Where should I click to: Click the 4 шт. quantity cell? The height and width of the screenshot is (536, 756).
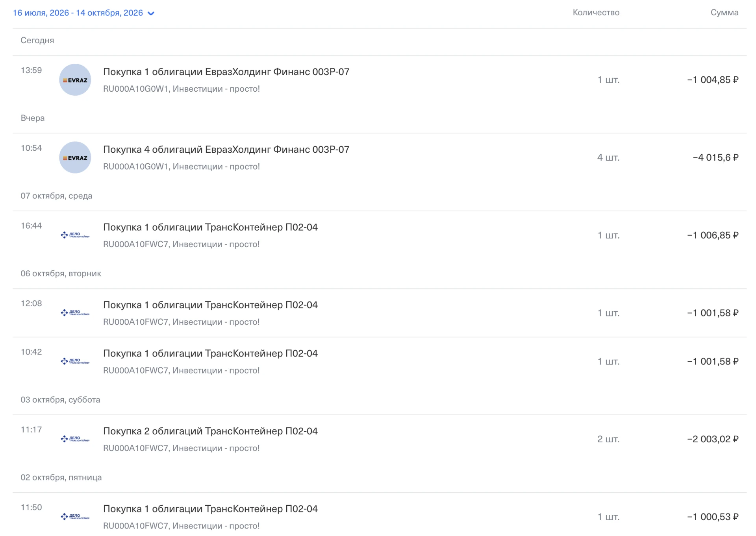point(608,157)
